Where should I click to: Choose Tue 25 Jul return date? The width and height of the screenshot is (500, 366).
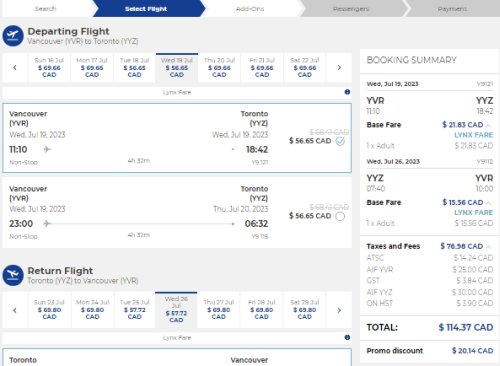135,310
